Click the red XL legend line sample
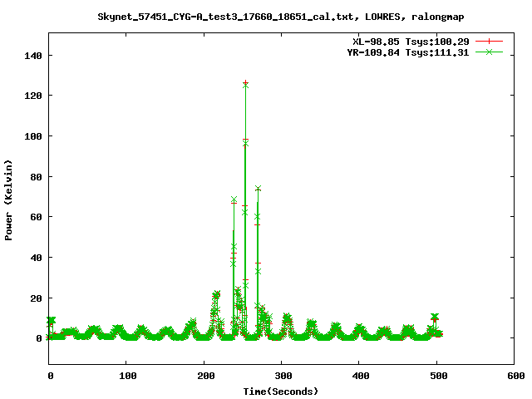Image resolution: width=532 pixels, height=399 pixels. (x=489, y=42)
